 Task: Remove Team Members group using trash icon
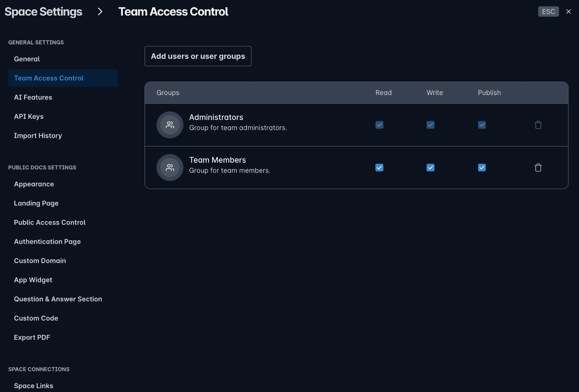[x=538, y=168]
